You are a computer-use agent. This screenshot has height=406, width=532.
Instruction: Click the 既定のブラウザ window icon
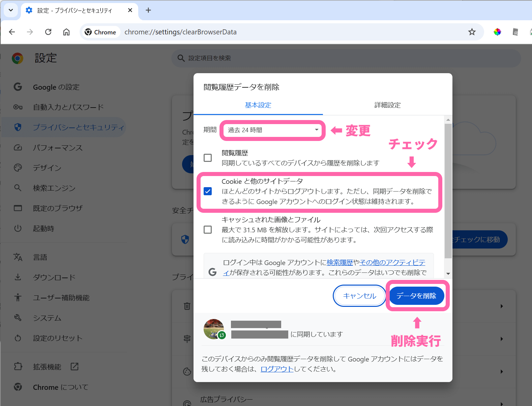pyautogui.click(x=18, y=208)
